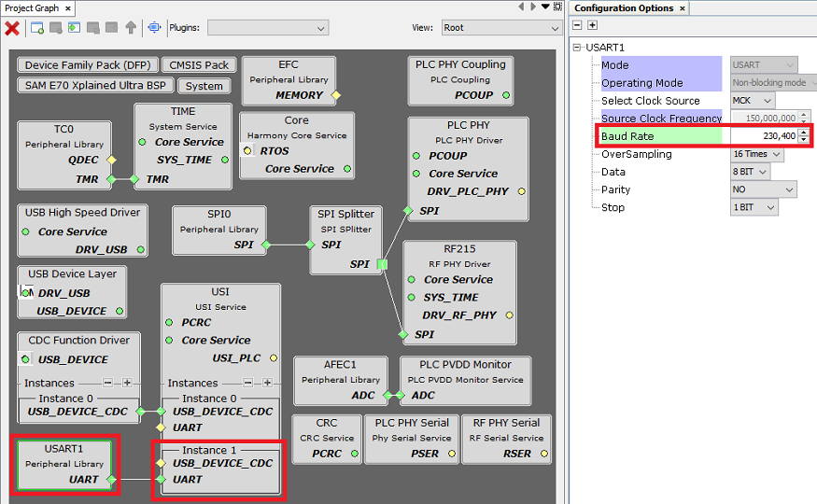Click the expand all plus icon
Image resolution: width=817 pixels, height=504 pixels.
(x=592, y=25)
